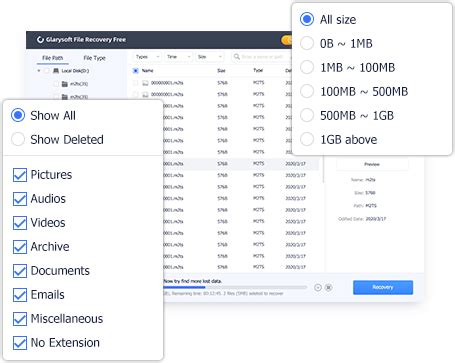Switch to the File Type tab
The image size is (455, 363).
pyautogui.click(x=94, y=58)
